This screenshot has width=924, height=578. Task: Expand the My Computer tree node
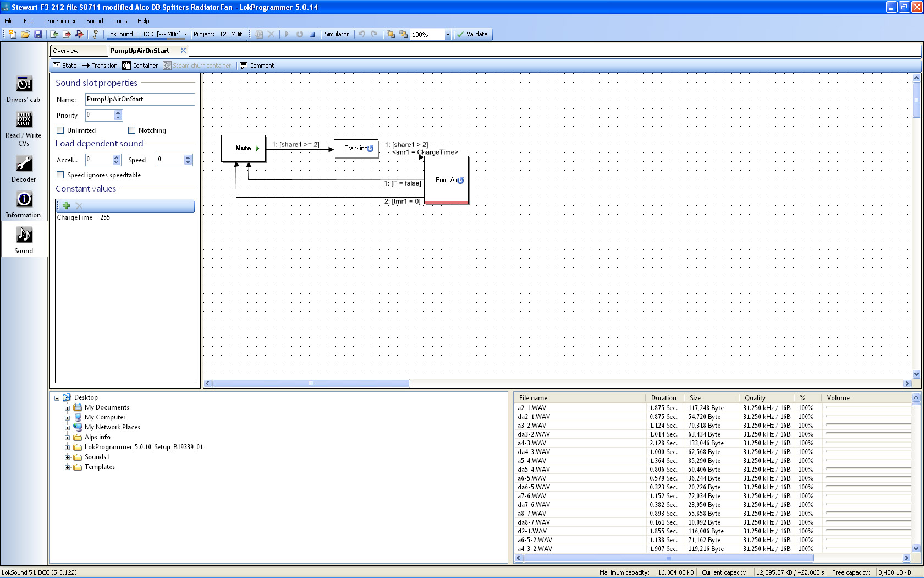click(x=68, y=418)
